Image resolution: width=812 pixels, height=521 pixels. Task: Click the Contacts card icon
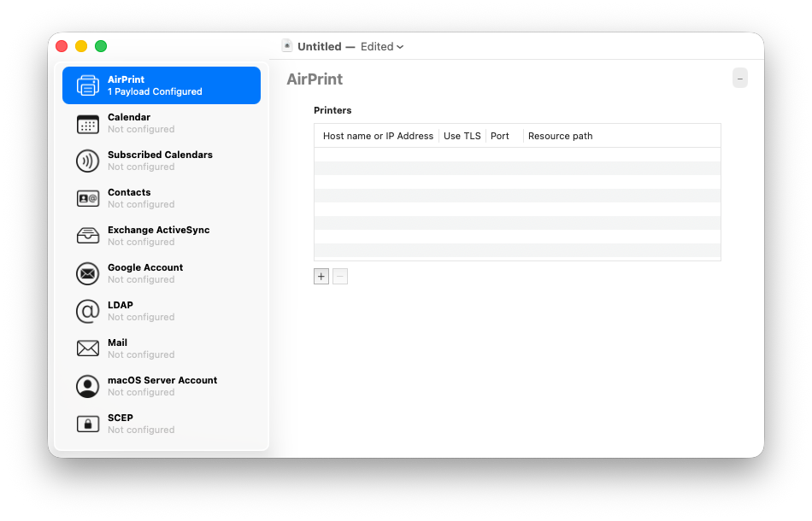click(x=87, y=198)
